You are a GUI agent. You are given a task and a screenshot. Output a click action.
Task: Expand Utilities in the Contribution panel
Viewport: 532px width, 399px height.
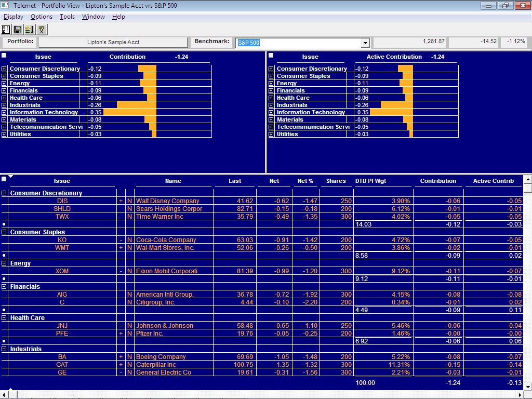4,135
